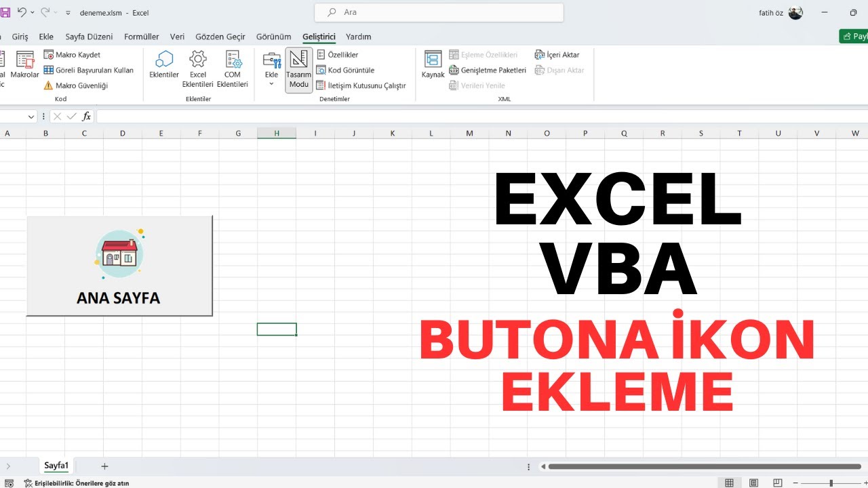
Task: Switch to Page Layout view icon
Action: pos(754,483)
